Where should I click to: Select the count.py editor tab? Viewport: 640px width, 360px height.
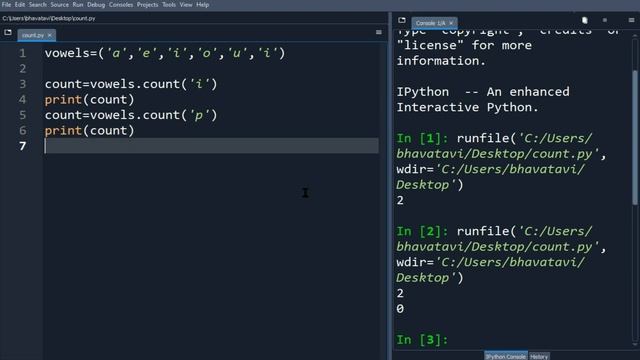[x=33, y=36]
